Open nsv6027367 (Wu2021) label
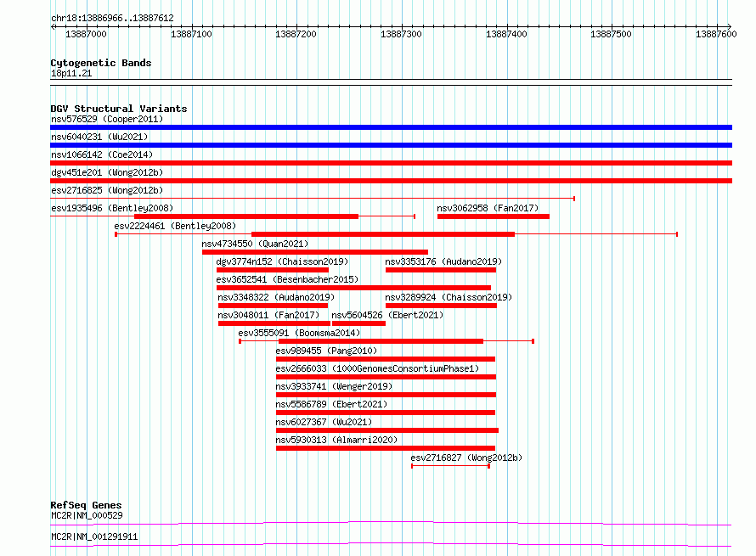This screenshot has width=756, height=556. [324, 422]
